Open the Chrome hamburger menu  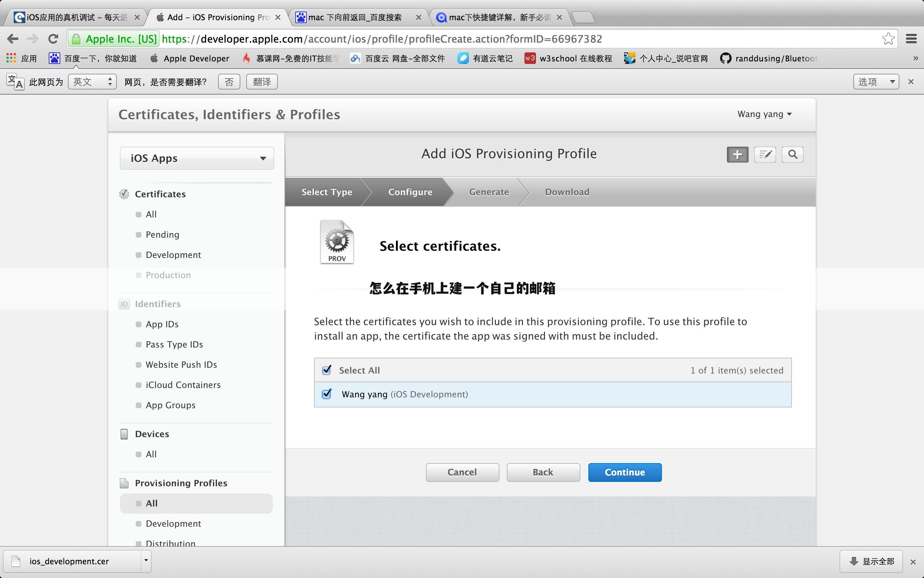(911, 39)
